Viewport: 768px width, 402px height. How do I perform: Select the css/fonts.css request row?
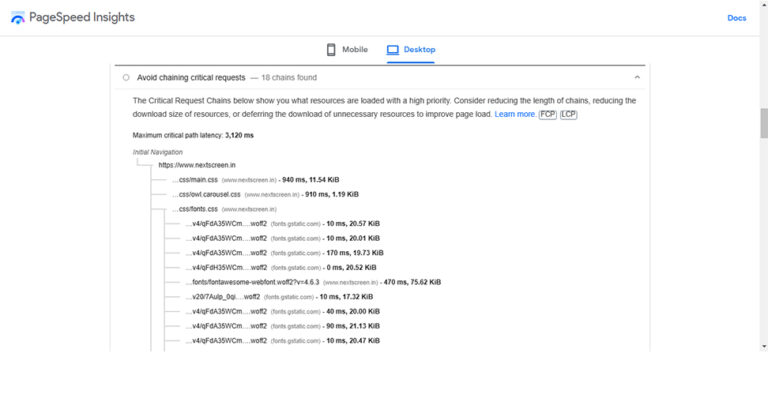tap(224, 209)
